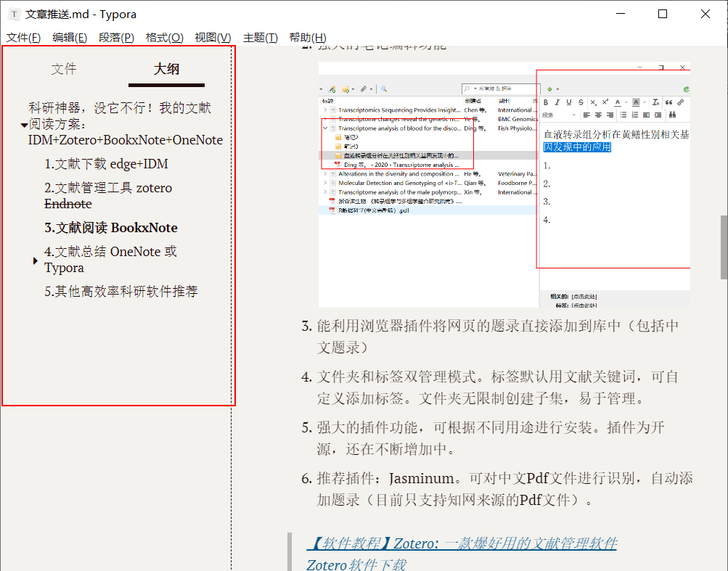
Task: Minimize the Typora window
Action: [x=621, y=14]
